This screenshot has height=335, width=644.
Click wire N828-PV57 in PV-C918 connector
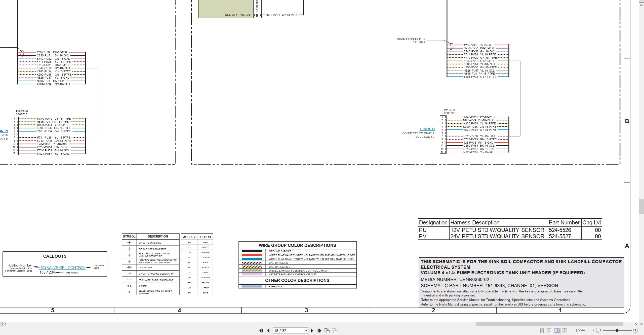[x=479, y=152]
